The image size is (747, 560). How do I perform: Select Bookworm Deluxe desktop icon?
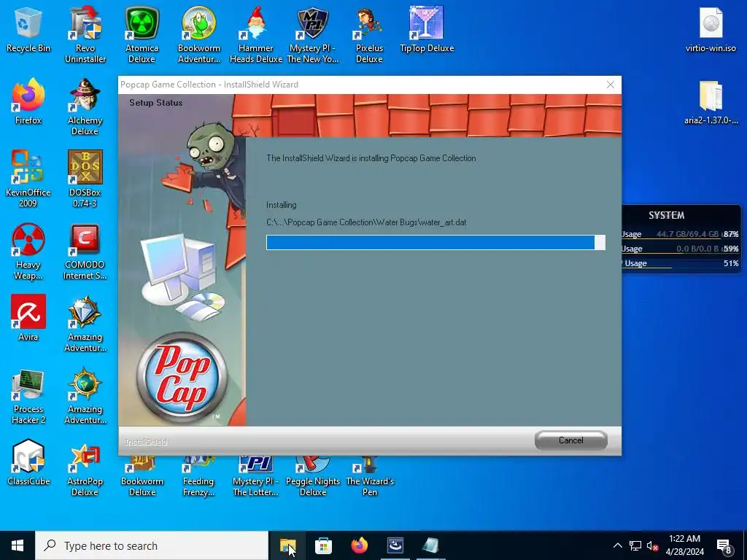pyautogui.click(x=142, y=477)
